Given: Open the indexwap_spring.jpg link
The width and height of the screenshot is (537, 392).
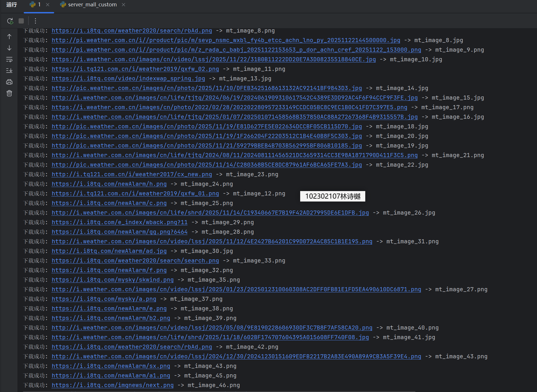Looking at the screenshot, I should (x=128, y=79).
